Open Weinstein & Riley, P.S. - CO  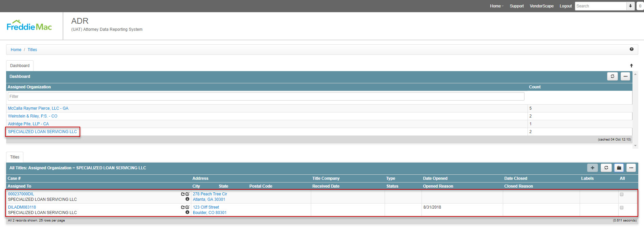click(33, 116)
